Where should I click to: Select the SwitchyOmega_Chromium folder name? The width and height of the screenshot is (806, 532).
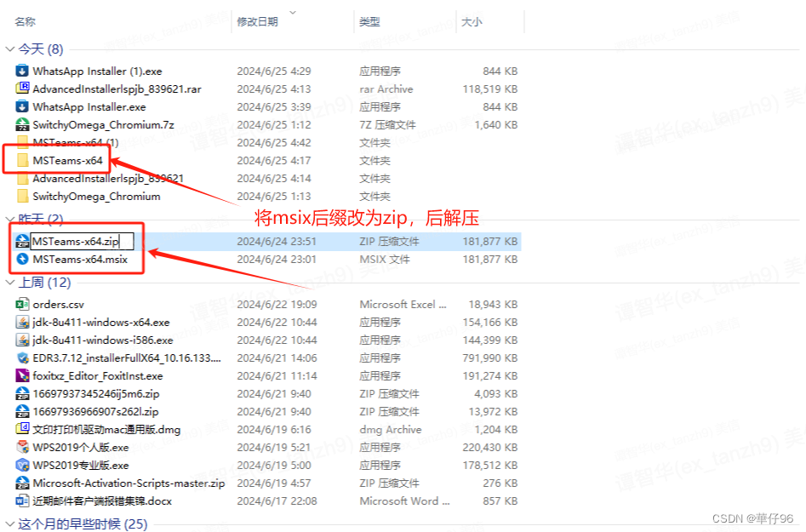96,197
